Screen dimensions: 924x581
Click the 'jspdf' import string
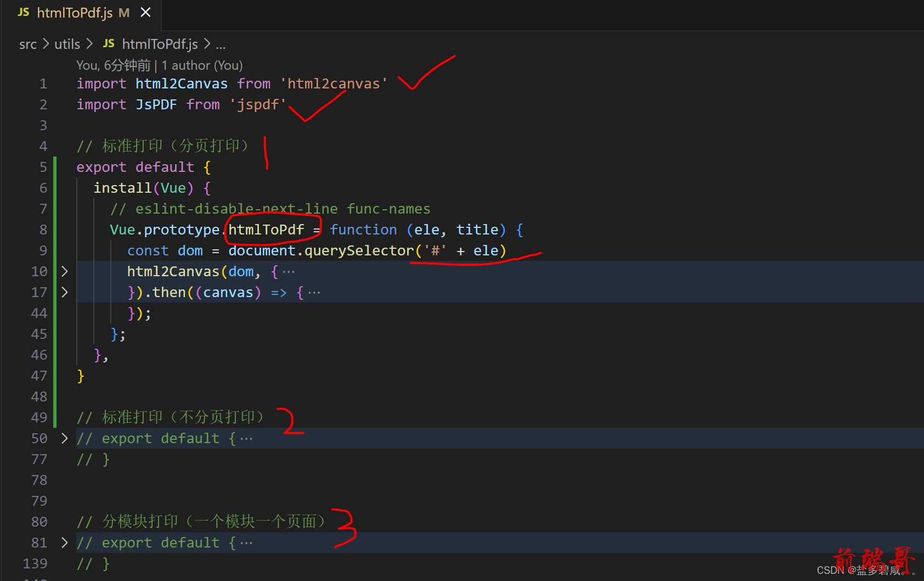pyautogui.click(x=258, y=105)
